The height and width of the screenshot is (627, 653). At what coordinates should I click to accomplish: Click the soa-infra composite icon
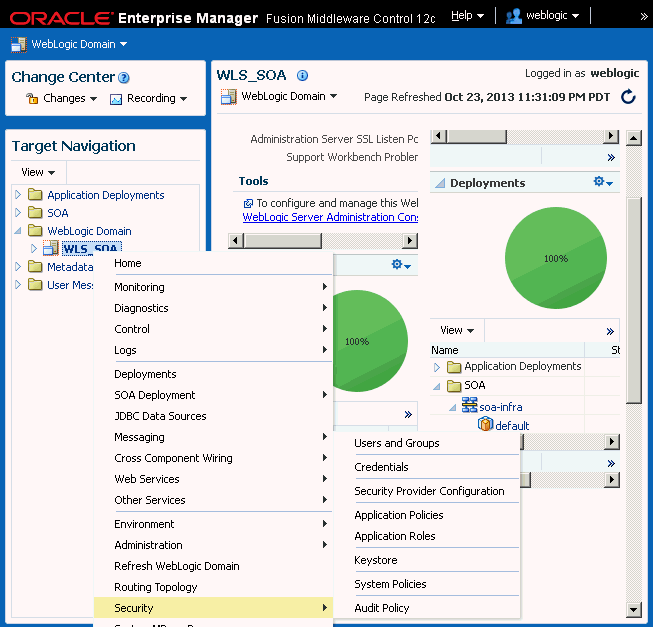click(470, 406)
